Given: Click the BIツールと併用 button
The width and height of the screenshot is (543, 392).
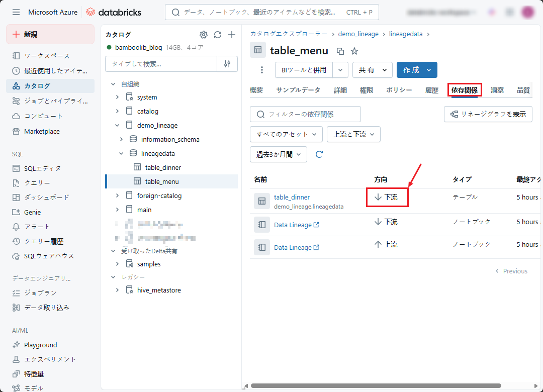Looking at the screenshot, I should [304, 70].
